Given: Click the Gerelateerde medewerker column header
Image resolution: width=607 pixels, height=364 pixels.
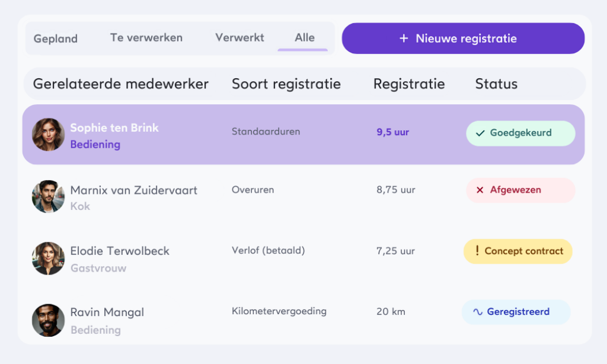Looking at the screenshot, I should (x=121, y=84).
